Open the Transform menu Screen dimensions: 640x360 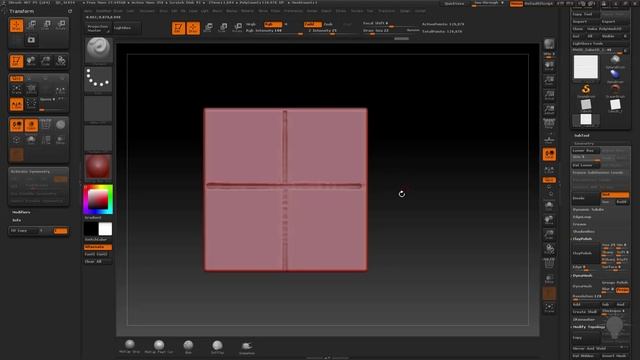386,11
